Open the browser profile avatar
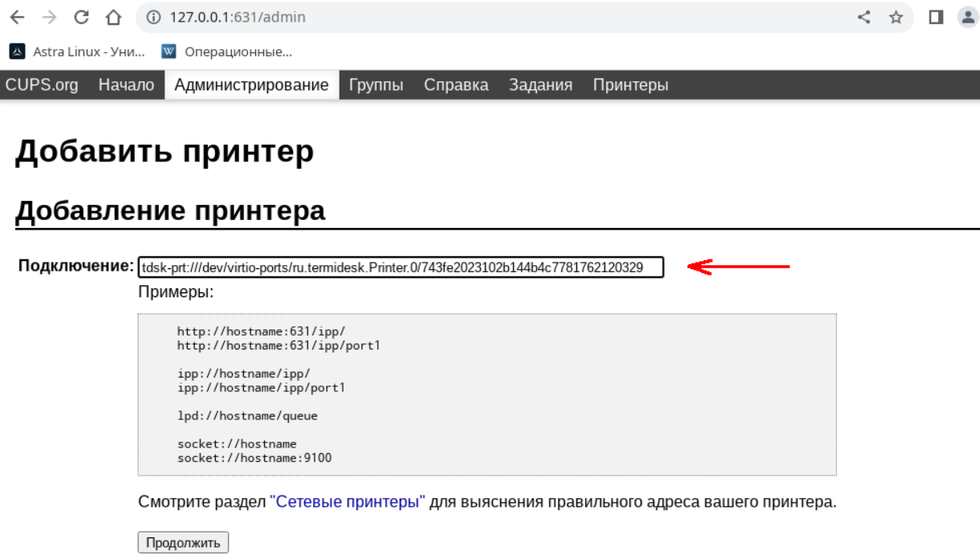Screen dimensions: 980x555 click(x=967, y=17)
